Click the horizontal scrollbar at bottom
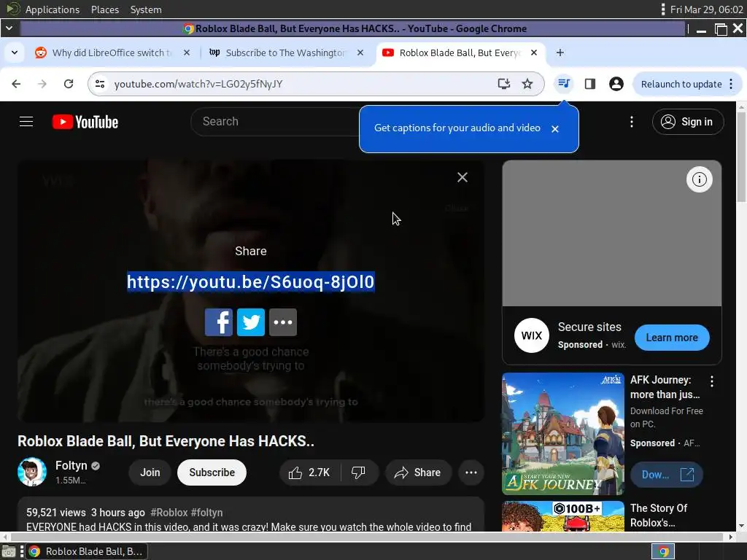The image size is (747, 560). (367, 537)
